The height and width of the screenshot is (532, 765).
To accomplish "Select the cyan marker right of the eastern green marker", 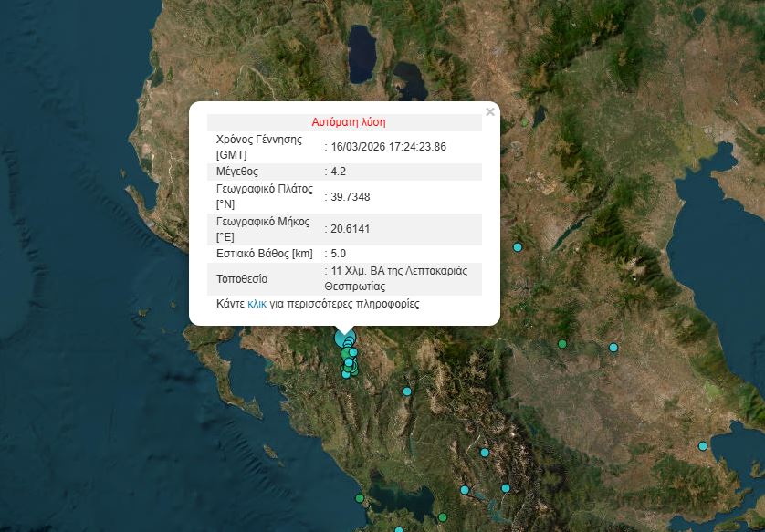I will (x=613, y=348).
